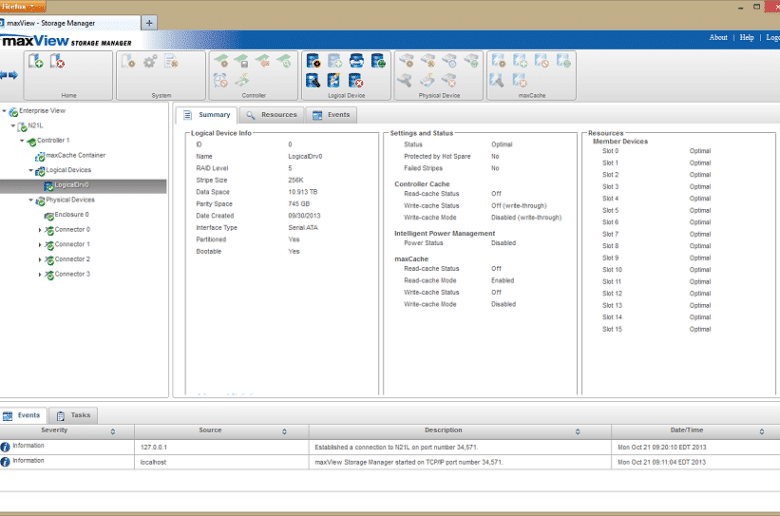Sort events by the Description column arrows
Screen dimensions: 780x516
click(x=578, y=431)
